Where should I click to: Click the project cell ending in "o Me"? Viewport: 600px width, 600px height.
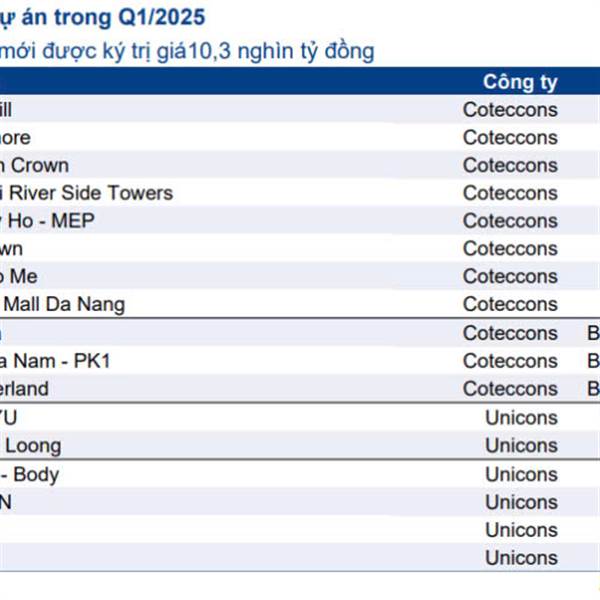coord(19,276)
